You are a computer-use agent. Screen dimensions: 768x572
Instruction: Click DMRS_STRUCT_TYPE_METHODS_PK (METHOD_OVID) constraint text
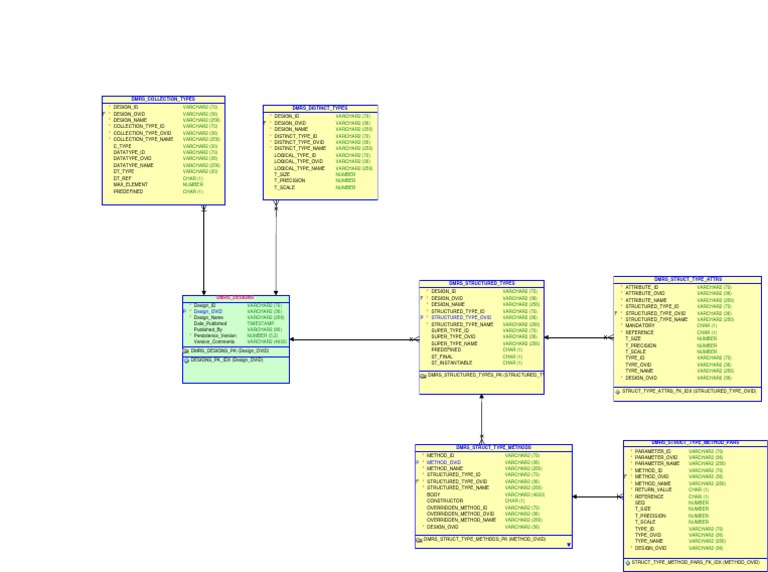(485, 539)
